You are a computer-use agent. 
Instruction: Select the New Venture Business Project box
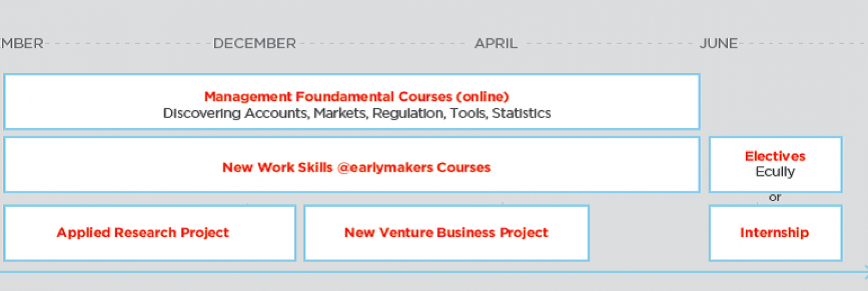coord(446,233)
